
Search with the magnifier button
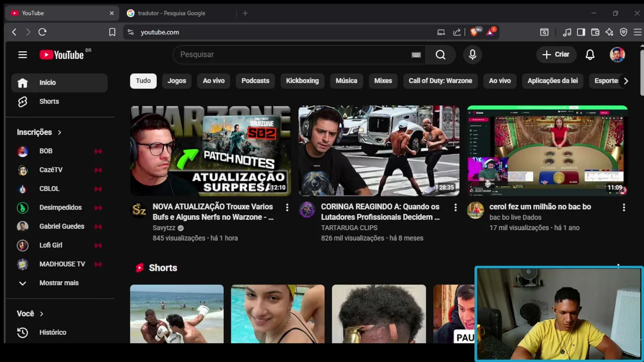point(440,54)
